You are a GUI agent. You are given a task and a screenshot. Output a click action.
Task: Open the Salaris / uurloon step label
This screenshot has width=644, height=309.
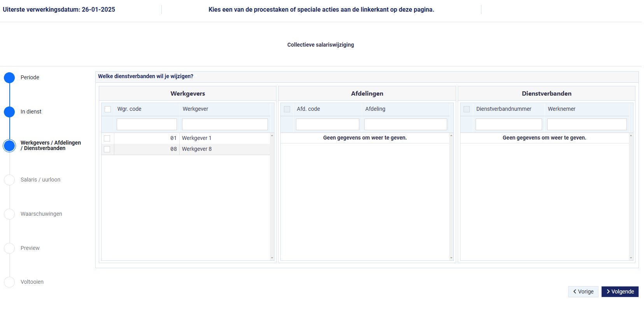pyautogui.click(x=40, y=180)
